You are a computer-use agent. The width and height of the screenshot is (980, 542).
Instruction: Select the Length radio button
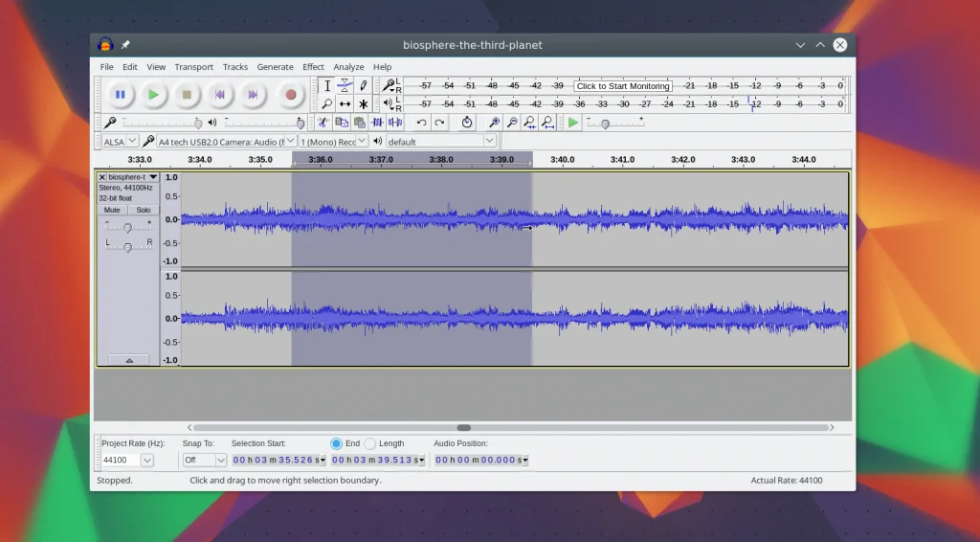pyautogui.click(x=370, y=443)
